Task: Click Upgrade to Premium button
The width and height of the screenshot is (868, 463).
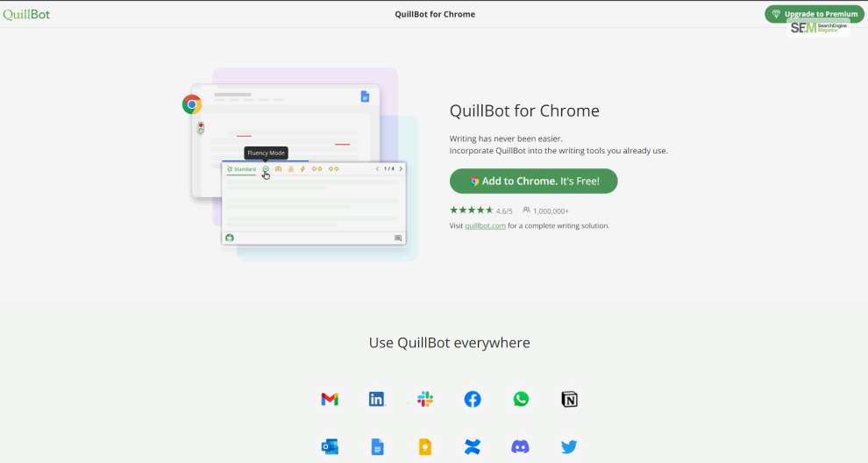Action: coord(814,14)
